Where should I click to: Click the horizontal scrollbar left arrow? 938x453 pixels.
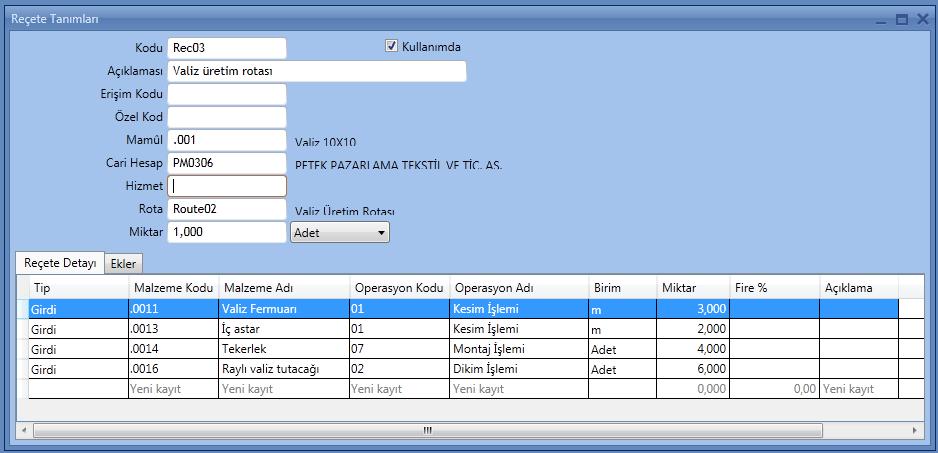[23, 431]
